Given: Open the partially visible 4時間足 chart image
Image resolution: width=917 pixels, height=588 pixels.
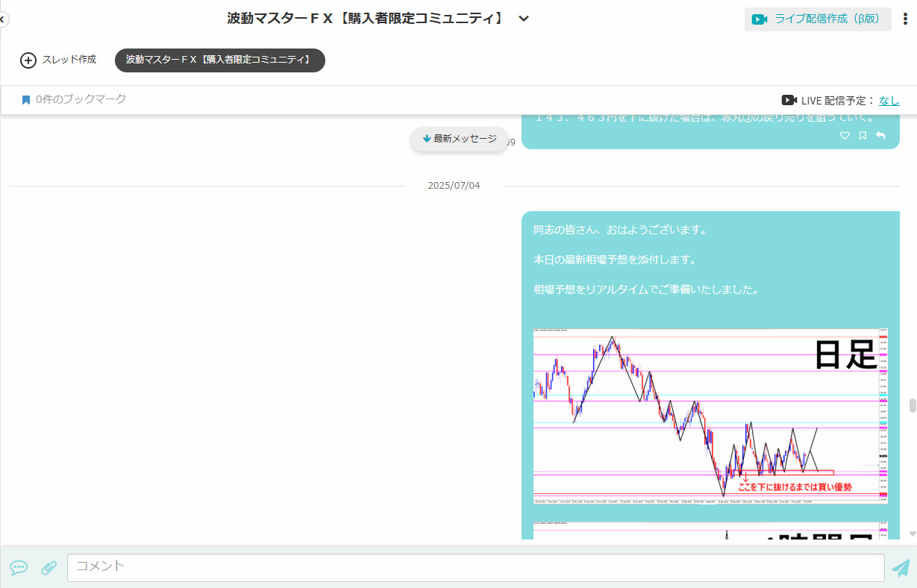Looking at the screenshot, I should [x=710, y=531].
